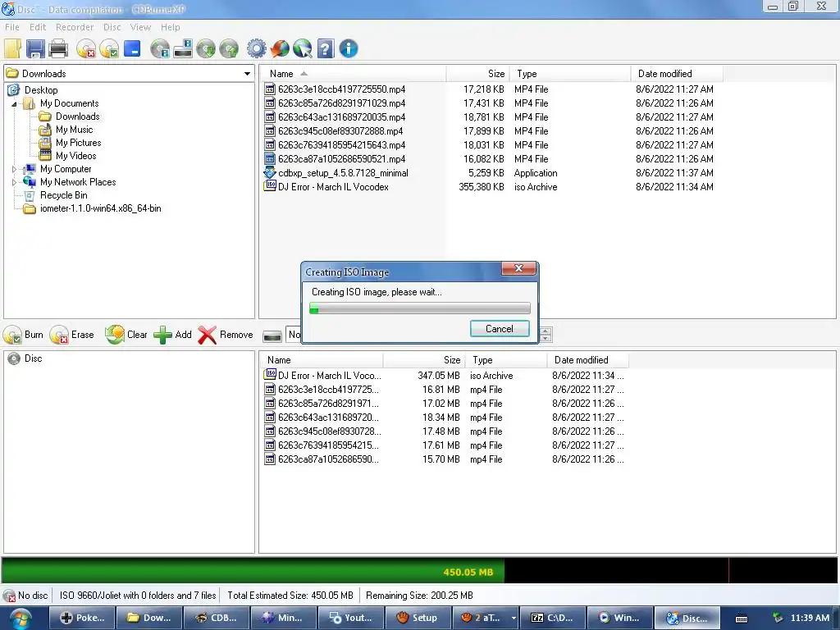Screen dimensions: 840x630
Task: Select 6263c3e18ccb4197725550.mp4 in upper list
Action: [341, 89]
